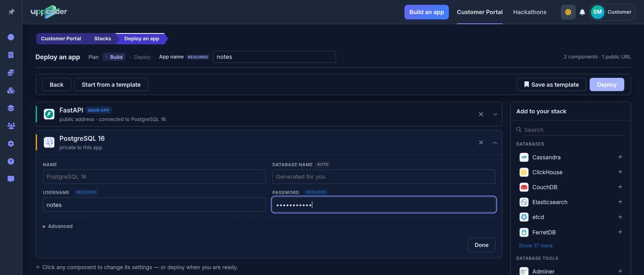The height and width of the screenshot is (275, 644).
Task: Click the Database name field
Action: 384,177
